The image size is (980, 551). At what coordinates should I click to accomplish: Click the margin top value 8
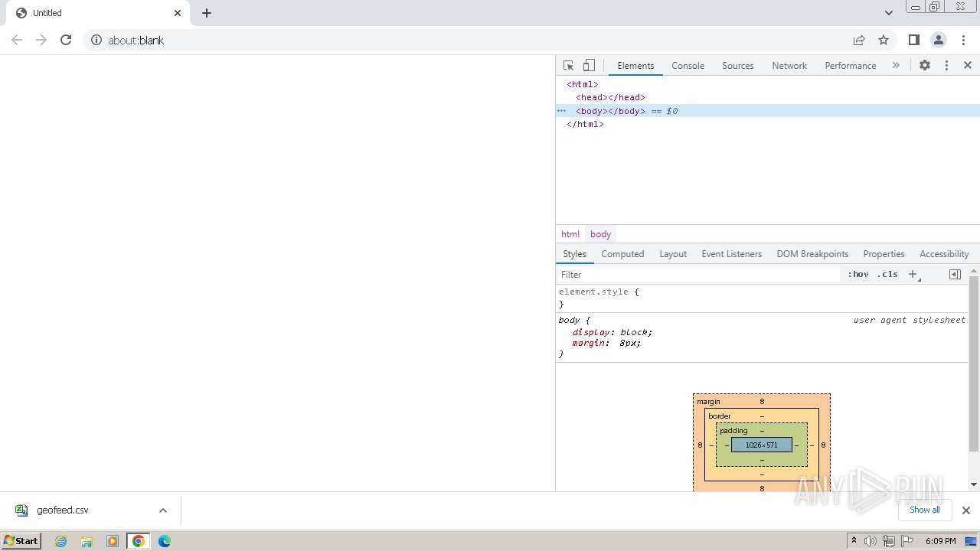[x=762, y=401]
